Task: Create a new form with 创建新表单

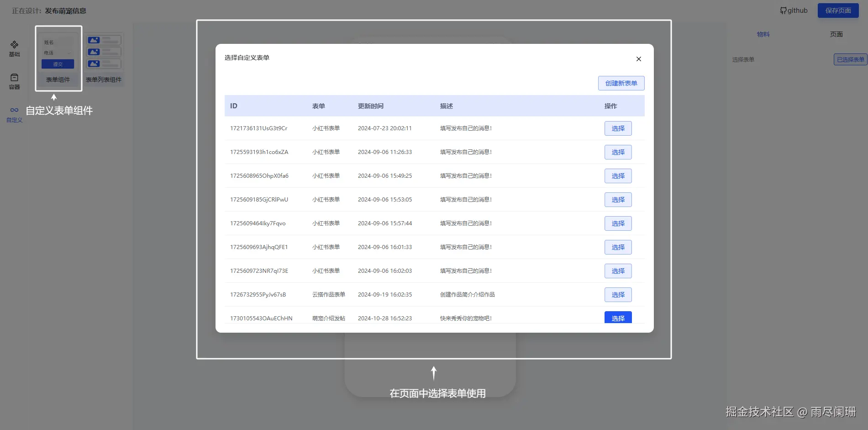Action: [621, 83]
